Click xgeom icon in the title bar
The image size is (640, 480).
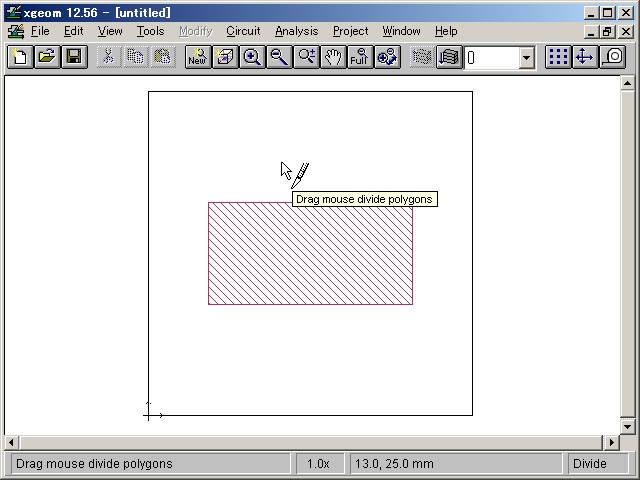(x=13, y=13)
